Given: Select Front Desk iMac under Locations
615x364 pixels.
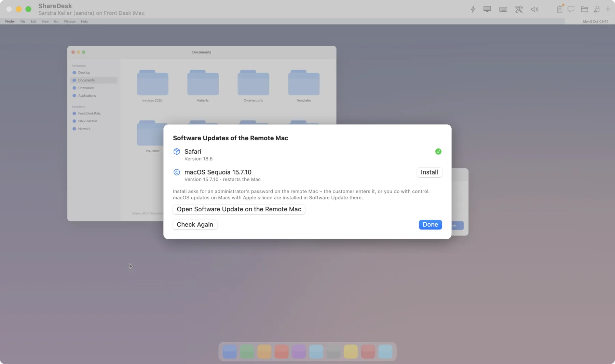Looking at the screenshot, I should [x=94, y=113].
